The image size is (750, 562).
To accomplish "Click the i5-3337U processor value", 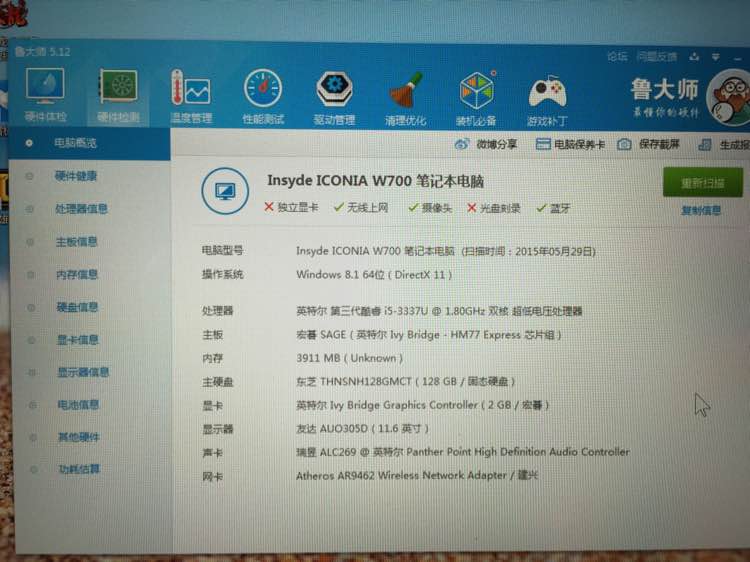I will (x=439, y=311).
